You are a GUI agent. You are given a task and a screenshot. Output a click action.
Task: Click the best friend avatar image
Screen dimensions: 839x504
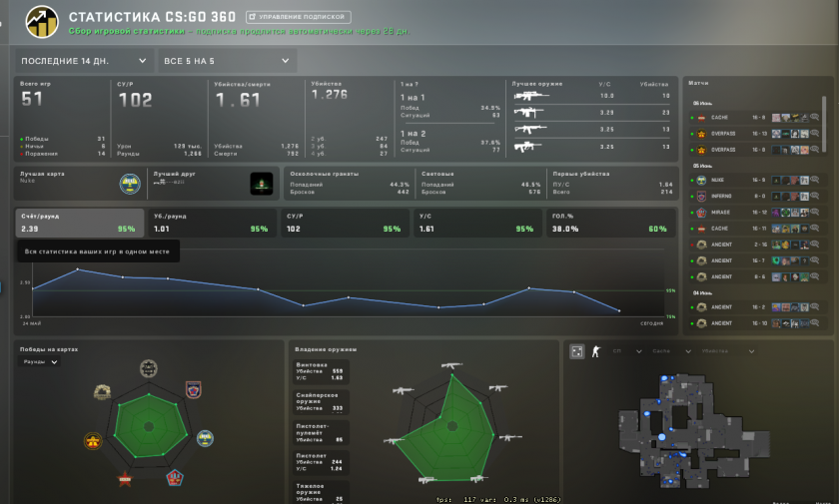(262, 184)
